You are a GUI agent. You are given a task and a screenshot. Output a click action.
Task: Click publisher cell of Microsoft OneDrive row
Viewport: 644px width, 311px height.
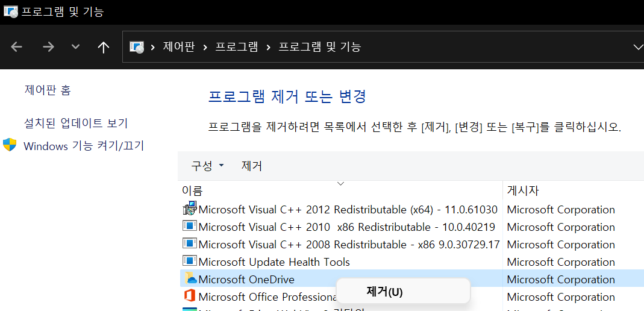[561, 280]
